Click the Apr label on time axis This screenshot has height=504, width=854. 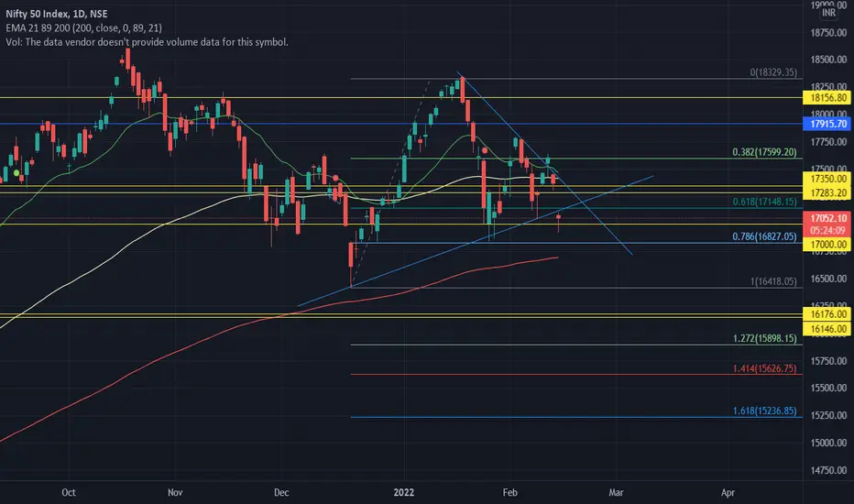728,493
